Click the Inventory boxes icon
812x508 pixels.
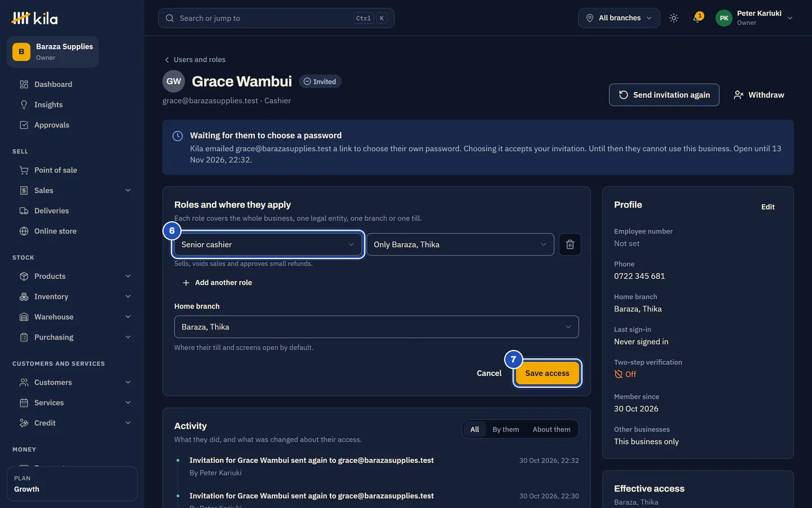pos(24,296)
